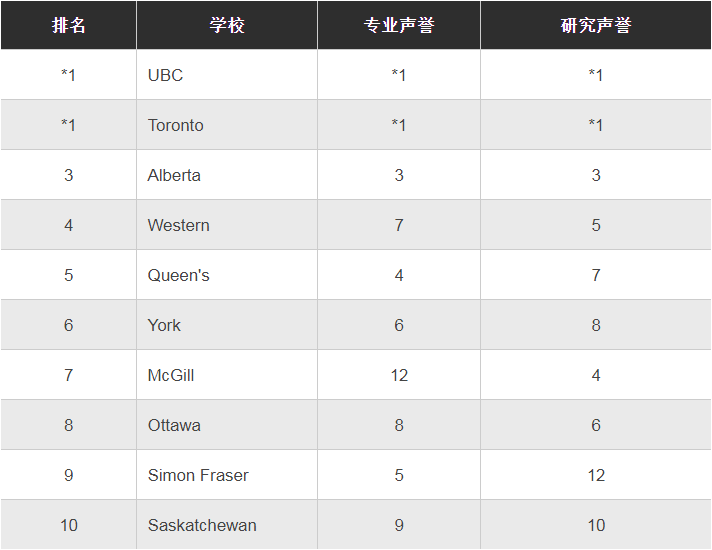Click the 专业声誉 column header
Image resolution: width=712 pixels, height=550 pixels.
tap(398, 25)
